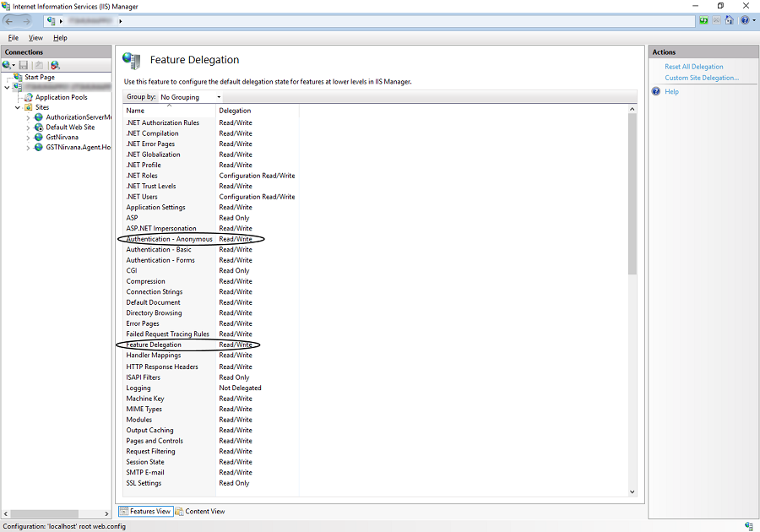
Task: Switch to Features View tab
Action: click(x=145, y=511)
